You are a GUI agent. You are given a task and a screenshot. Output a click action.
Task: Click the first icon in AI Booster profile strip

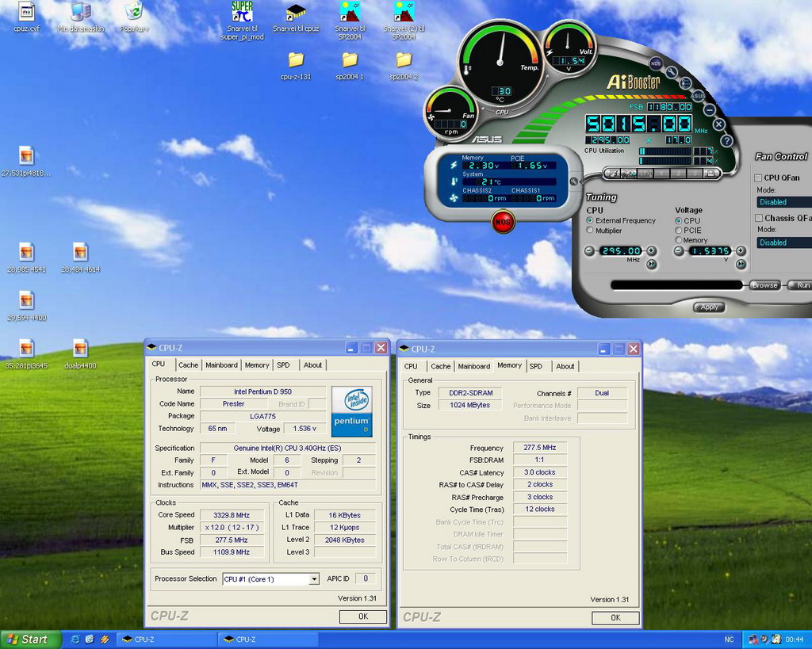tap(615, 174)
